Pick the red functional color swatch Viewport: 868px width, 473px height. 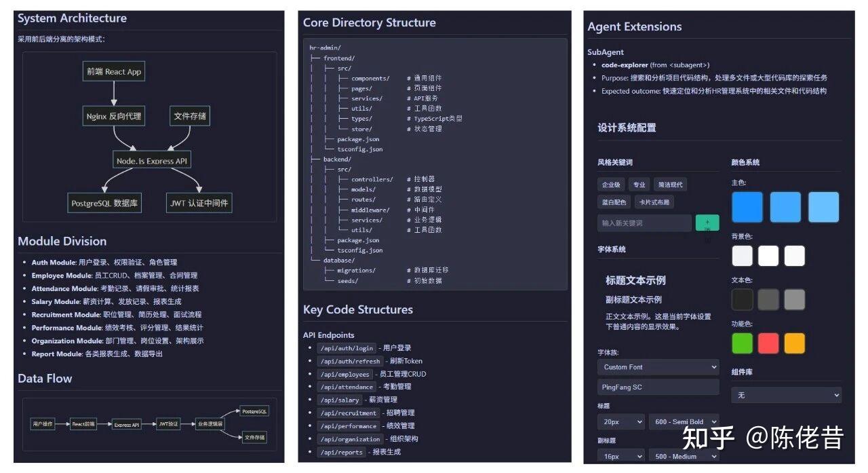pyautogui.click(x=768, y=343)
